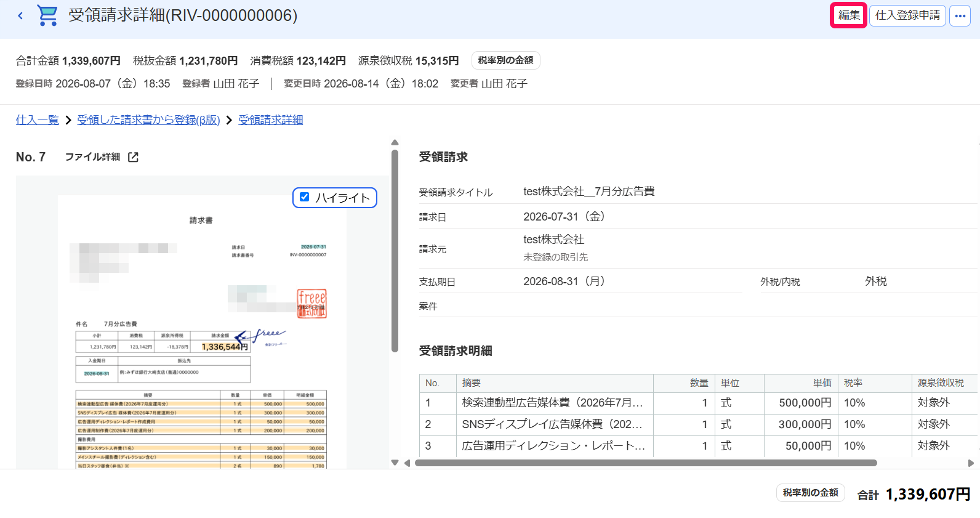Click the scroll up arrow above the preview scrollbar
Image resolution: width=980 pixels, height=518 pixels.
(x=395, y=142)
